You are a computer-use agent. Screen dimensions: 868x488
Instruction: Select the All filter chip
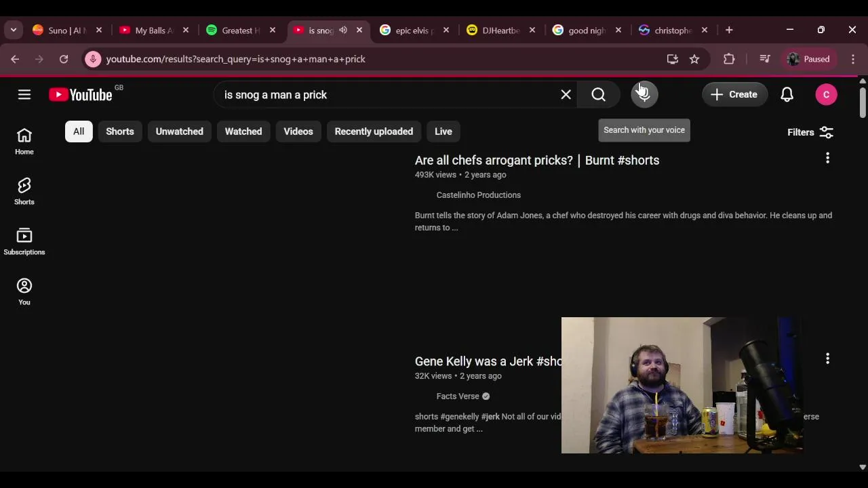pyautogui.click(x=79, y=131)
